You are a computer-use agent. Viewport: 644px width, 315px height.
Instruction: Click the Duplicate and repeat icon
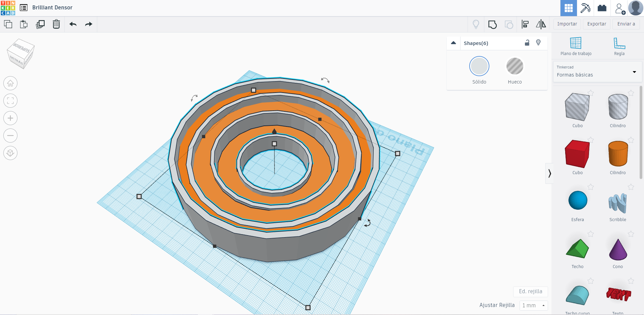[x=40, y=24]
